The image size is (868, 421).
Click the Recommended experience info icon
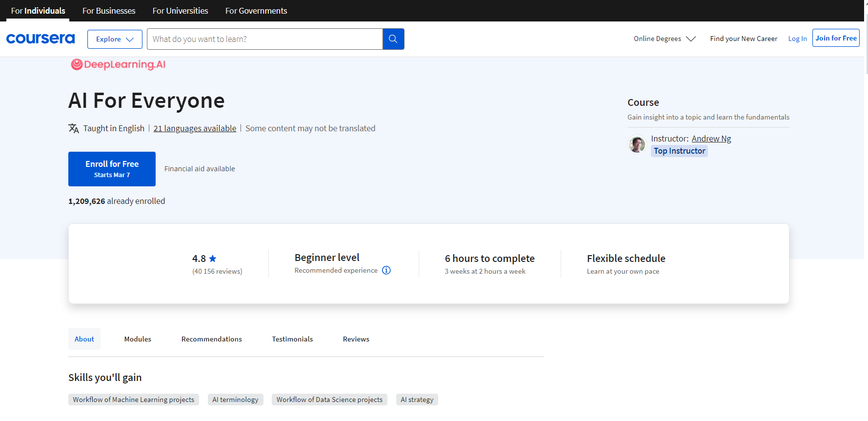[386, 270]
